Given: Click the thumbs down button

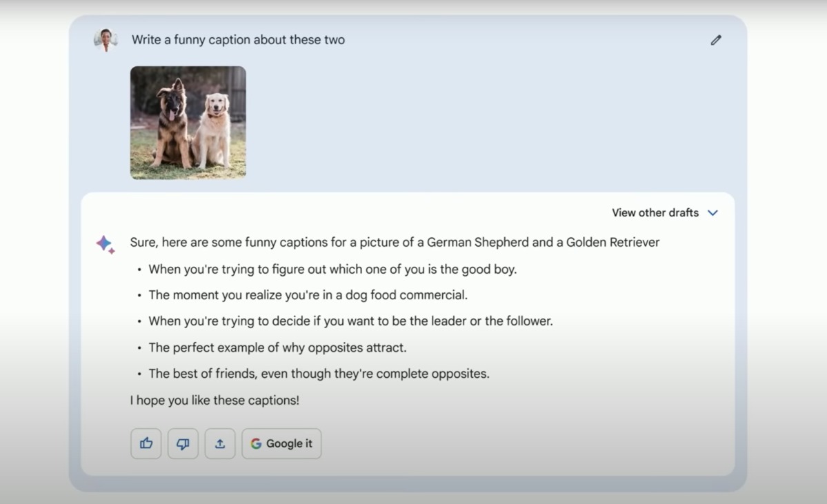Looking at the screenshot, I should pyautogui.click(x=183, y=443).
